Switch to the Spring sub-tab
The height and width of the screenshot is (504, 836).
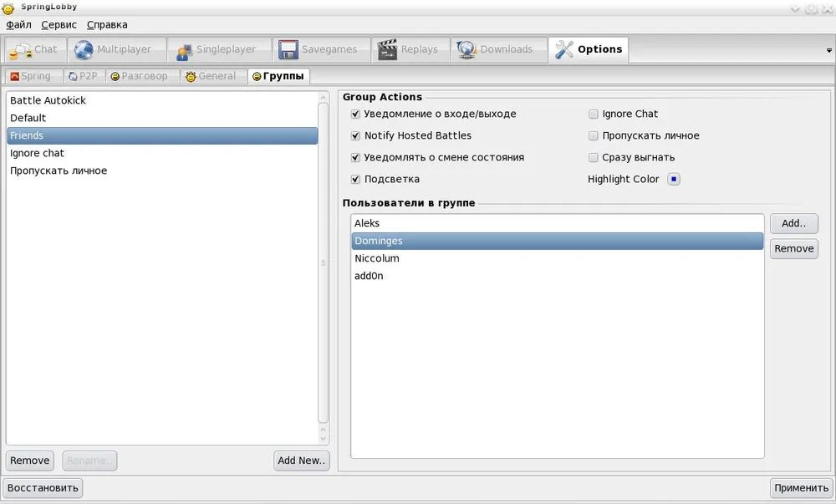tap(30, 76)
